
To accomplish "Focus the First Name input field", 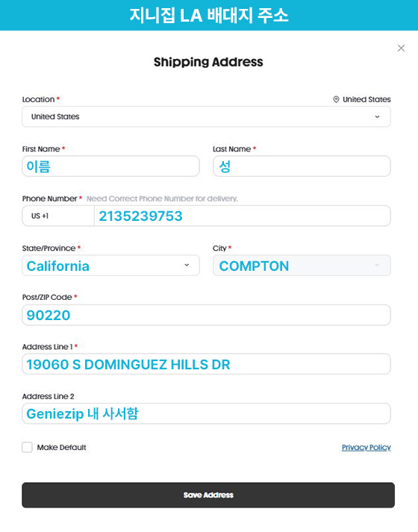I will [x=110, y=166].
